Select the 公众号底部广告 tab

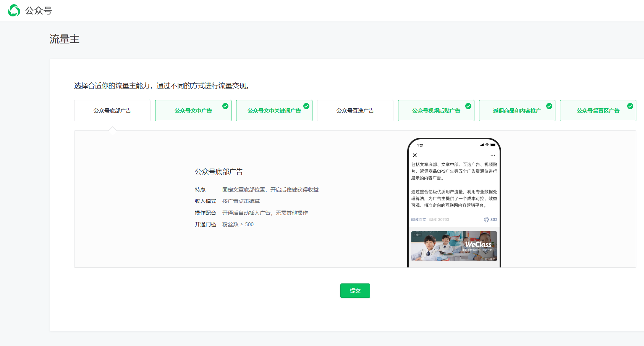(x=112, y=111)
